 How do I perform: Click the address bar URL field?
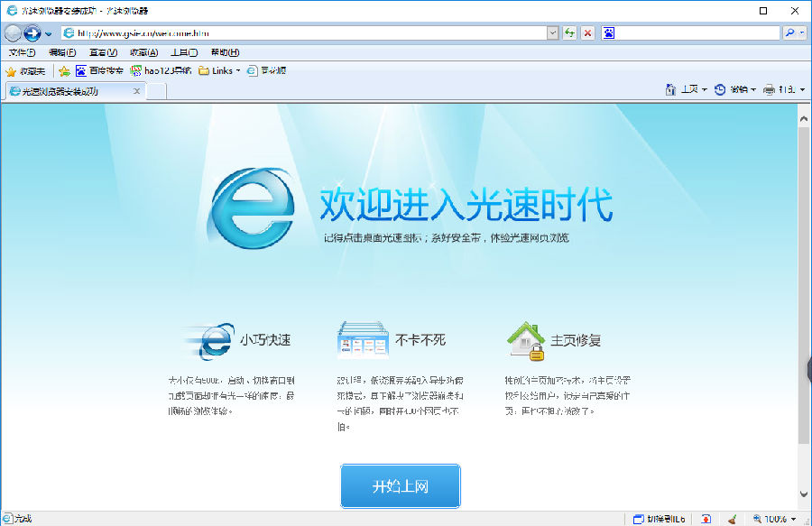pyautogui.click(x=305, y=33)
